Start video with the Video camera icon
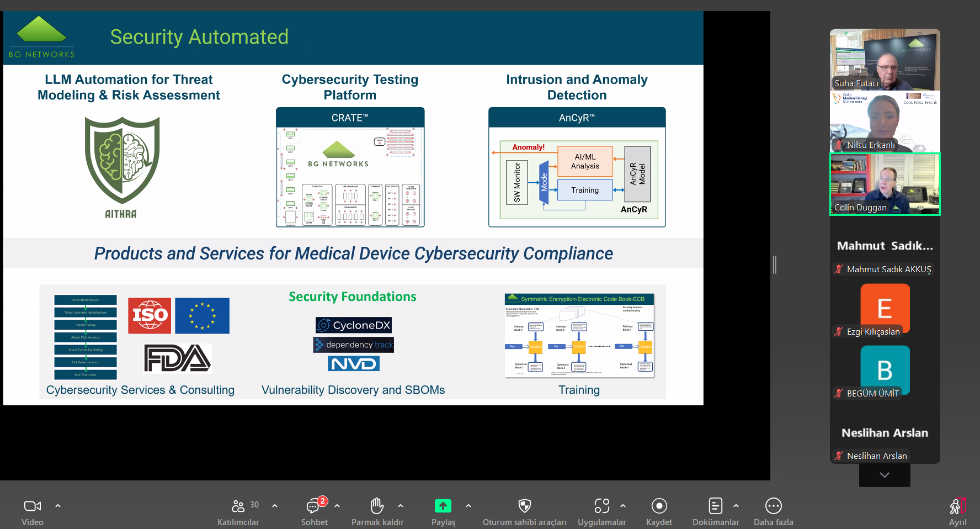Image resolution: width=980 pixels, height=529 pixels. pyautogui.click(x=33, y=506)
